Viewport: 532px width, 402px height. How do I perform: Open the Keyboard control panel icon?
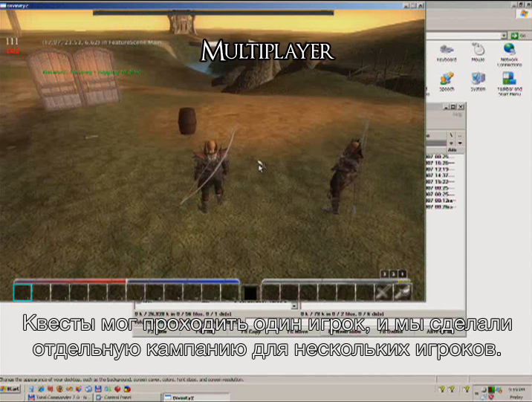point(446,53)
